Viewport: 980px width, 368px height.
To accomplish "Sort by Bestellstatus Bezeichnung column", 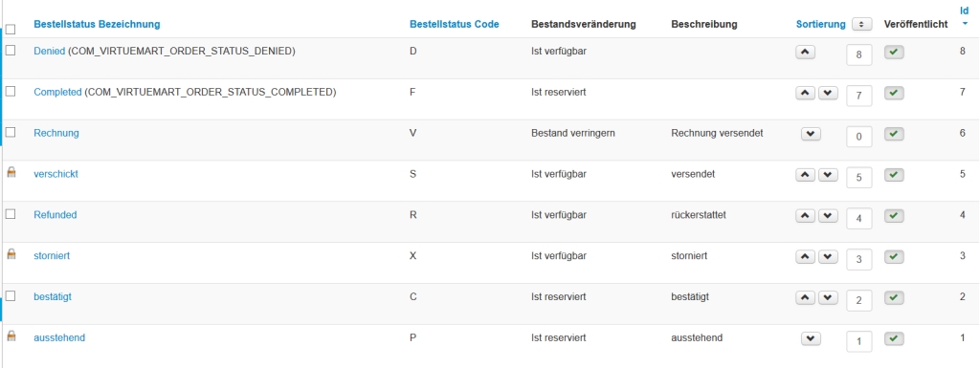I will (x=97, y=24).
